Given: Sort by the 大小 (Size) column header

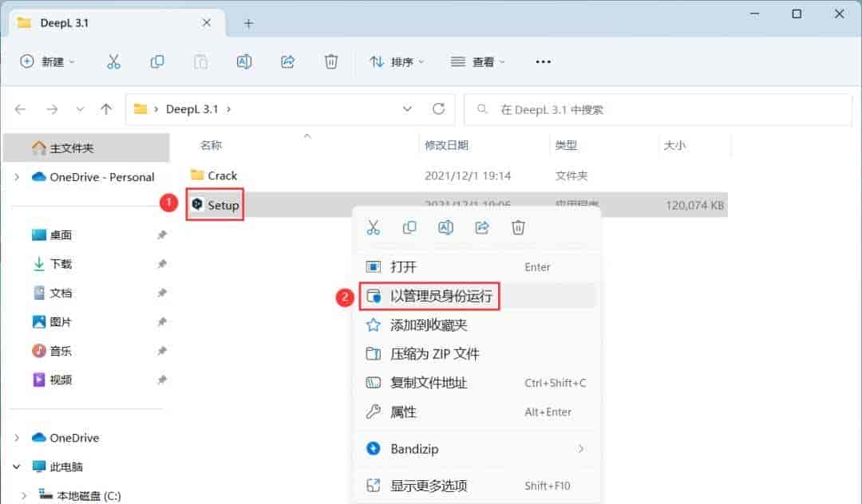Looking at the screenshot, I should (674, 145).
